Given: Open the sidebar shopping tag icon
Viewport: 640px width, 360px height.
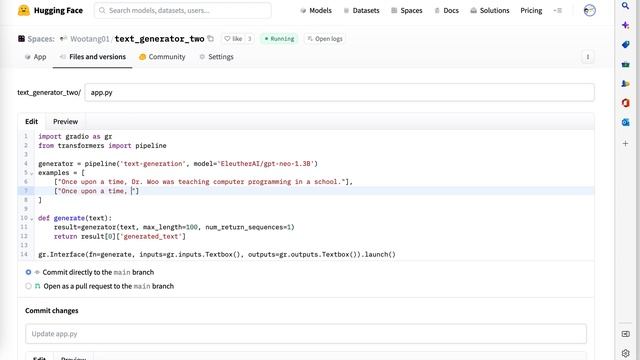Looking at the screenshot, I should [625, 44].
